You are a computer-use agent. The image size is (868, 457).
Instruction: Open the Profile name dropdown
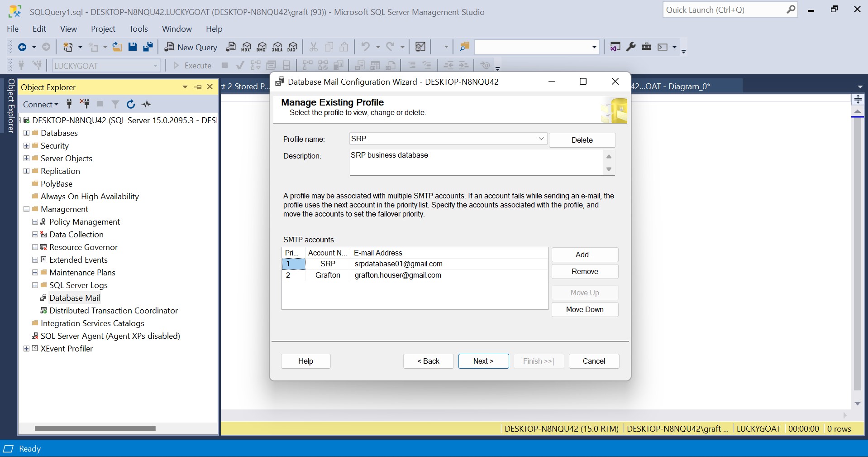click(541, 139)
